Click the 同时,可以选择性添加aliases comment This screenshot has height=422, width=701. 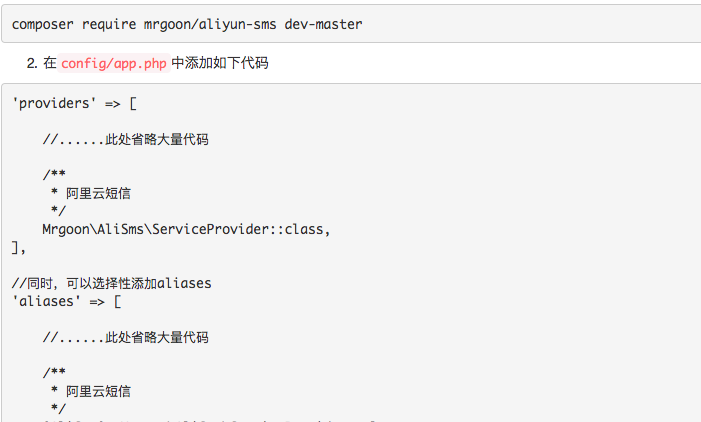pos(111,283)
